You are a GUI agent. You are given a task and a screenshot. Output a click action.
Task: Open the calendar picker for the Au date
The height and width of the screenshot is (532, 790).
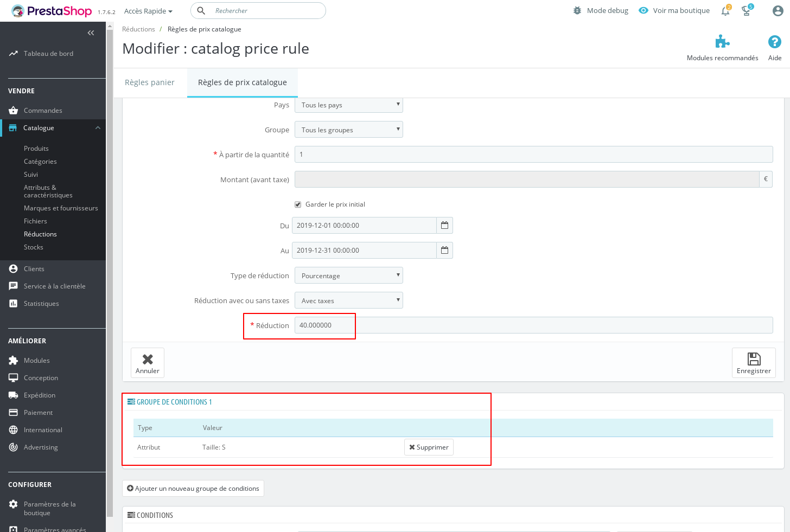click(444, 250)
